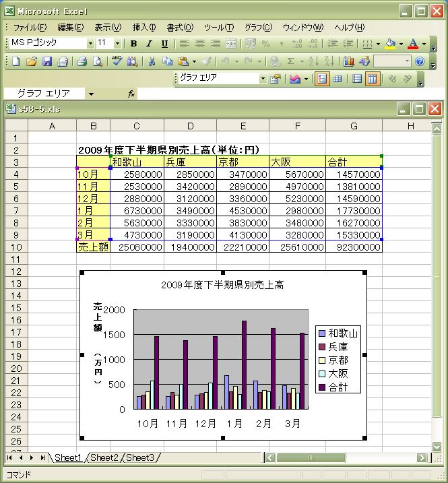Open the 表示(V) menu
The height and width of the screenshot is (483, 448).
pos(108,28)
